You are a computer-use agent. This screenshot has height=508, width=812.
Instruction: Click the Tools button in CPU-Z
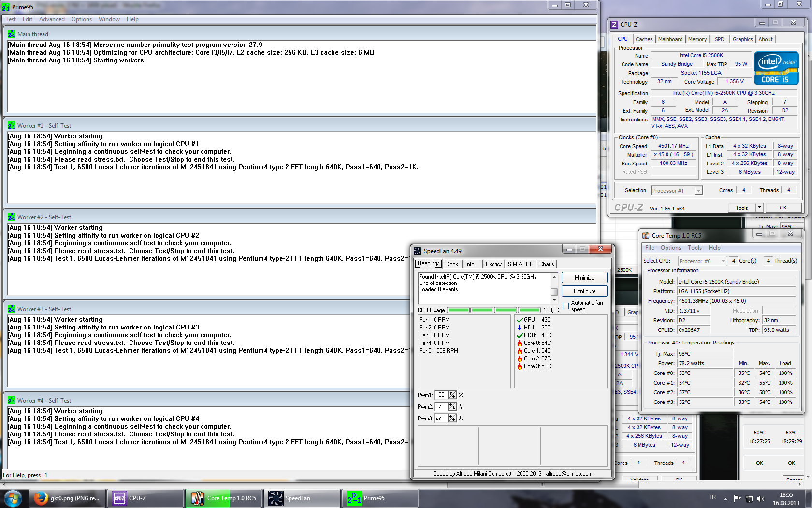[x=742, y=208]
